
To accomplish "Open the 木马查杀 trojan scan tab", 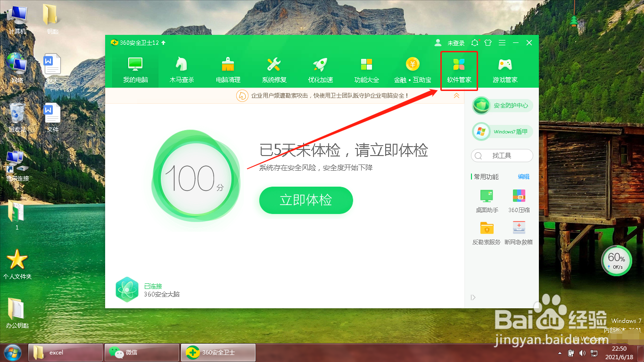I will 182,70.
